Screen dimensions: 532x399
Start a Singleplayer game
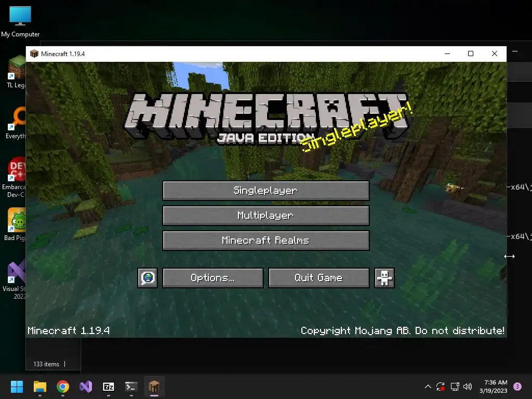(x=265, y=190)
